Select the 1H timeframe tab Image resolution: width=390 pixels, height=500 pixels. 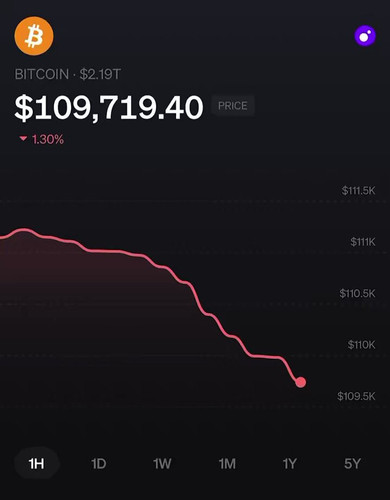pyautogui.click(x=36, y=464)
